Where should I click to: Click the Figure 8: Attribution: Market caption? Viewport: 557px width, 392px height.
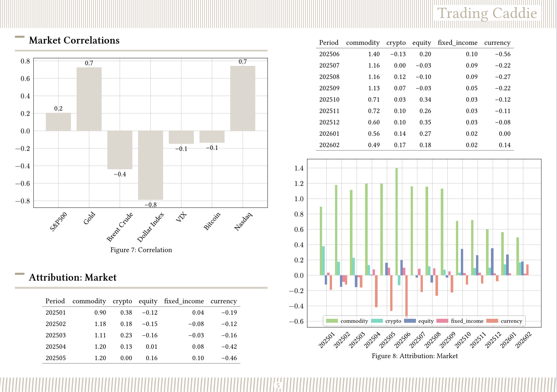click(x=415, y=356)
